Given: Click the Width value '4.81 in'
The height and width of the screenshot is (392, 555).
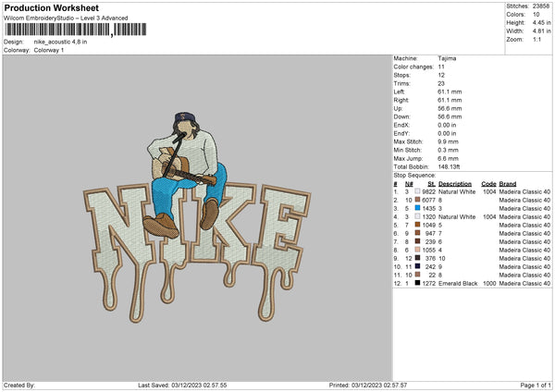Looking at the screenshot, I should 541,31.
